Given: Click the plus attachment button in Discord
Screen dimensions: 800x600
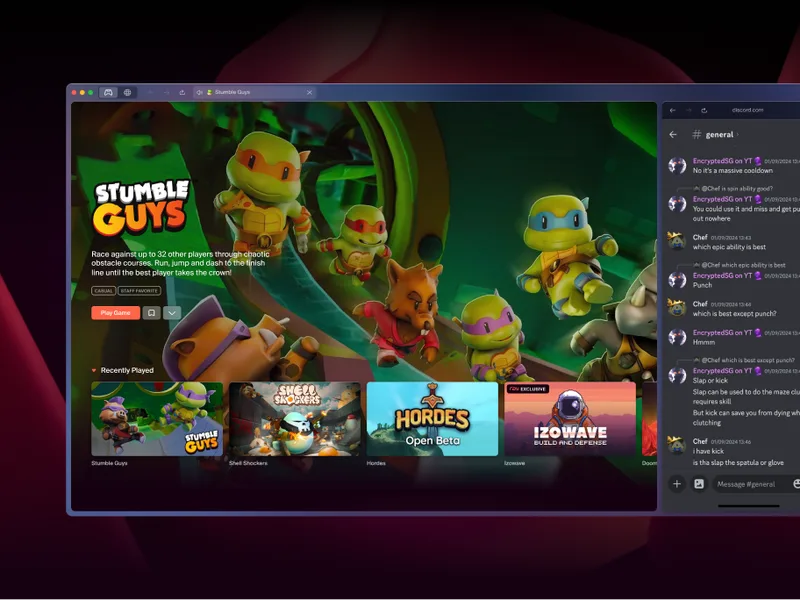Looking at the screenshot, I should pos(677,484).
